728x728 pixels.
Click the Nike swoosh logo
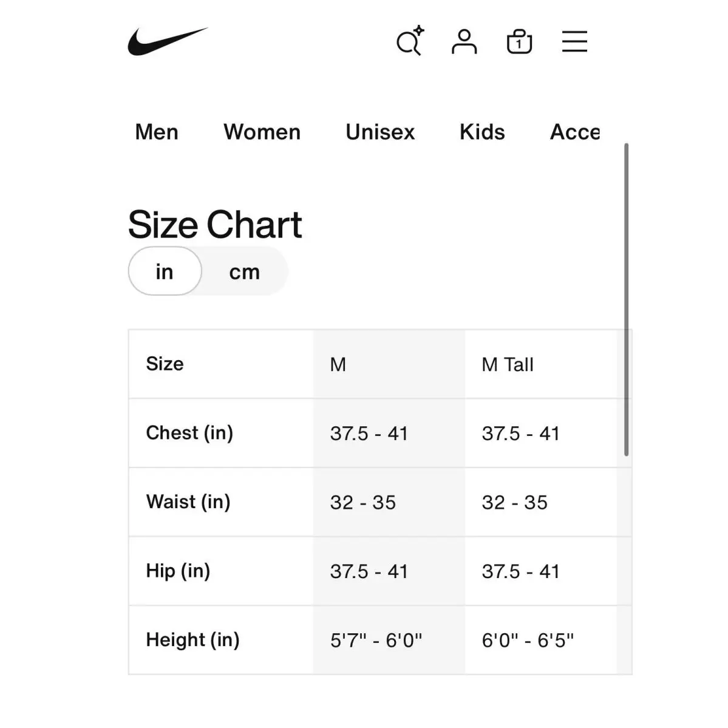168,41
